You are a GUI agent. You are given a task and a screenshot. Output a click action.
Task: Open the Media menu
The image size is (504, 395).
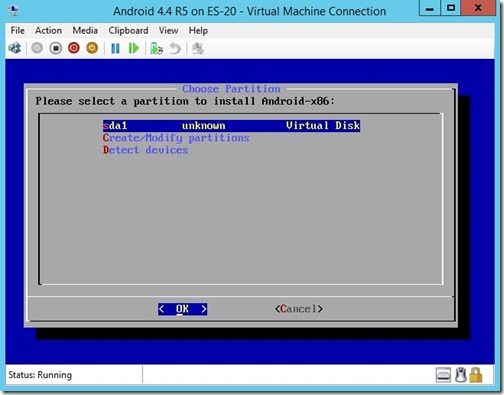tap(85, 31)
